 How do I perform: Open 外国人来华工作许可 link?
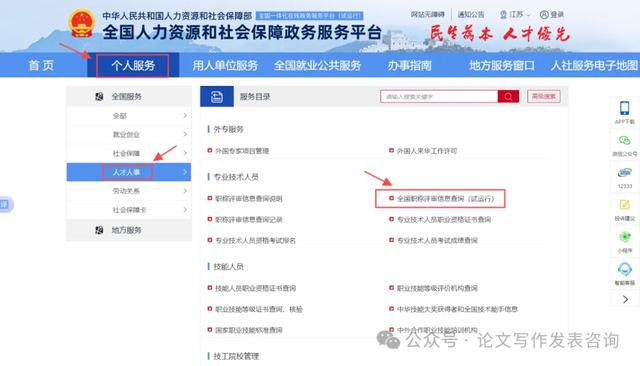[x=427, y=151]
